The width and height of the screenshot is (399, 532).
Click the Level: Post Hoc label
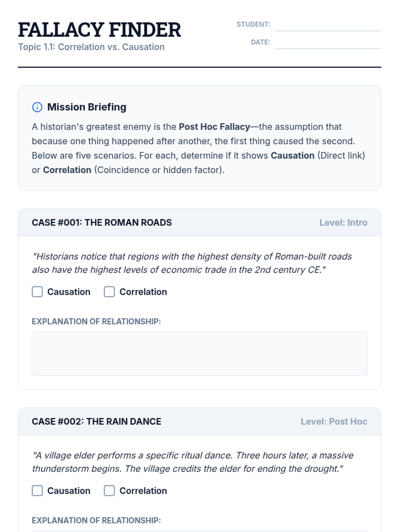coord(334,421)
